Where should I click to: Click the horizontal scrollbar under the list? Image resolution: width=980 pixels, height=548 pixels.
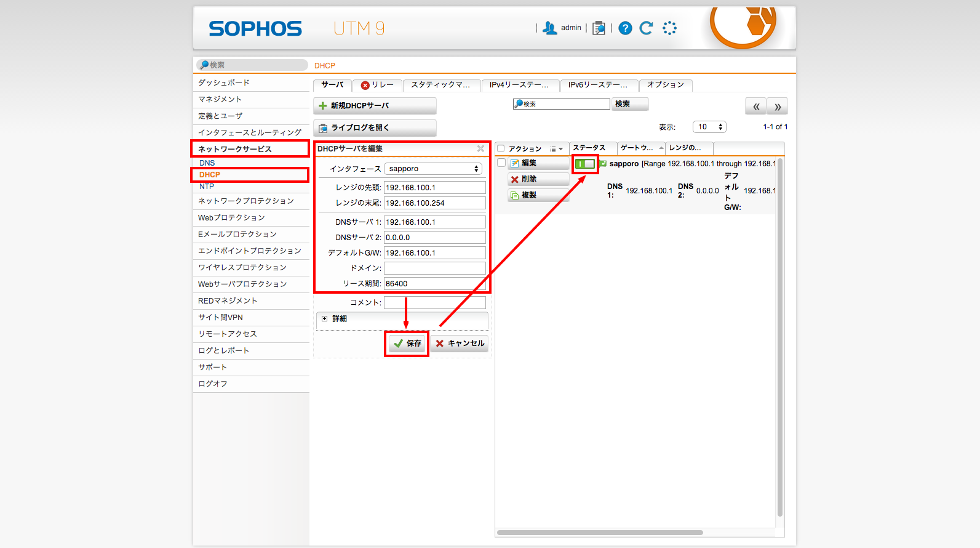coord(600,533)
